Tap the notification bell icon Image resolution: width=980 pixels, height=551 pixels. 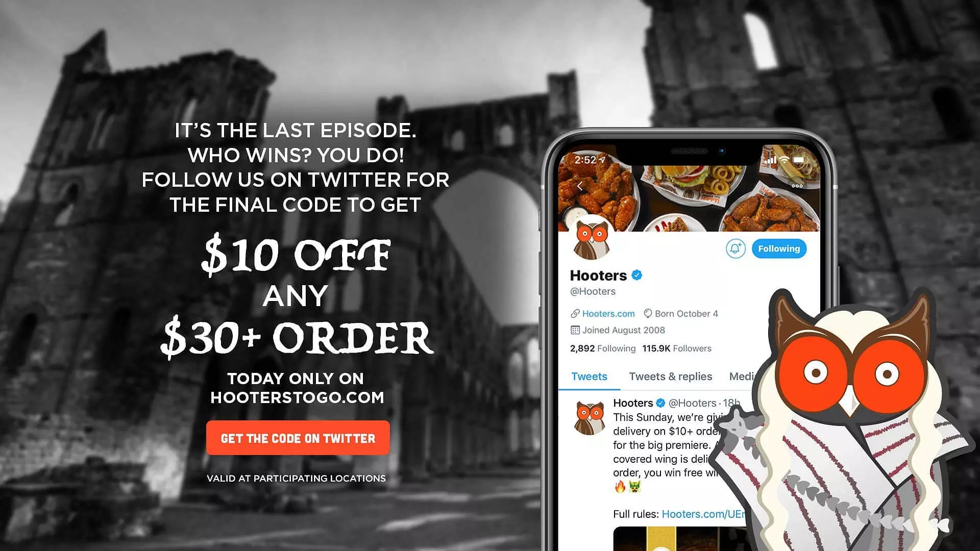pyautogui.click(x=736, y=248)
